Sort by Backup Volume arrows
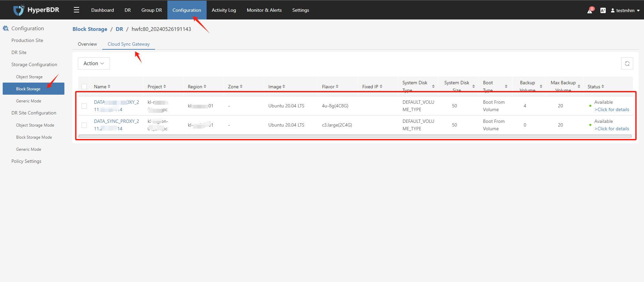Viewport: 644px width, 282px height. point(541,87)
